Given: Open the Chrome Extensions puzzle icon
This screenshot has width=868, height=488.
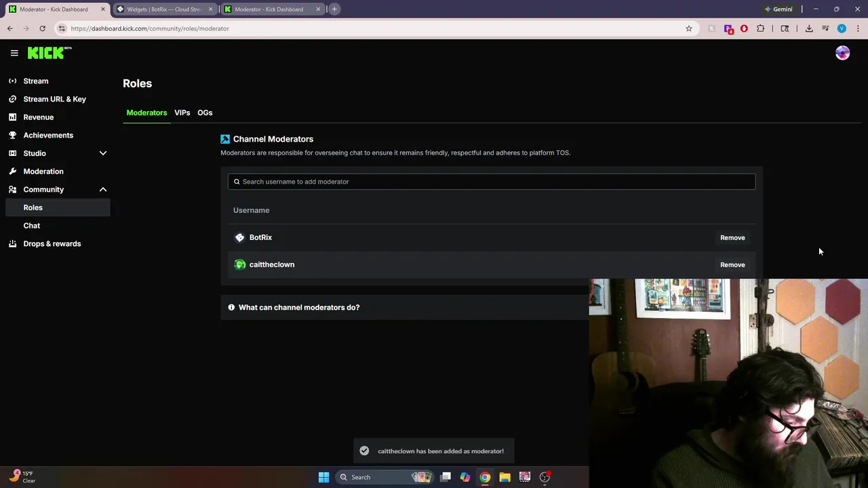Looking at the screenshot, I should click(x=760, y=28).
